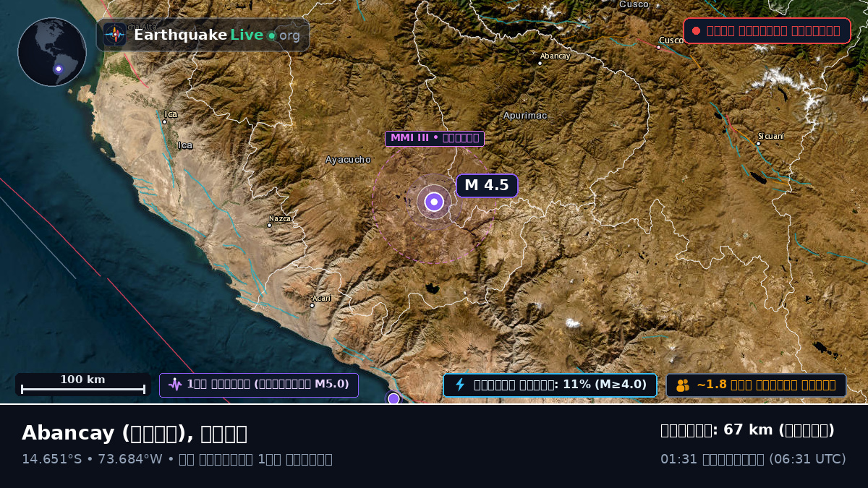868x488 pixels.
Task: Click the seismic wave icon in the M5.0 badge
Action: (x=175, y=385)
